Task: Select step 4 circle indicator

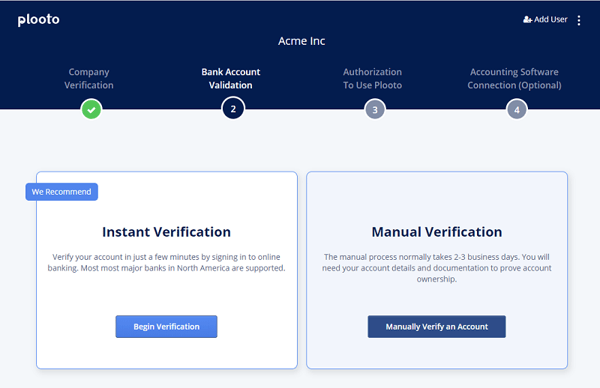Action: (x=517, y=110)
